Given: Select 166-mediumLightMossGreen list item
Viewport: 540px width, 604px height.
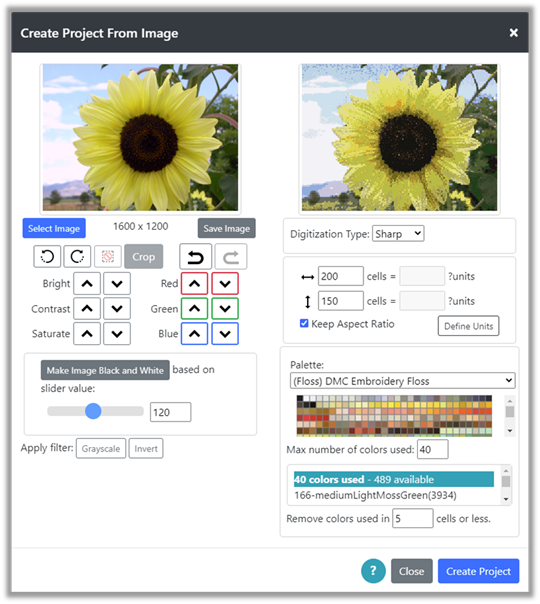Looking at the screenshot, I should click(375, 495).
